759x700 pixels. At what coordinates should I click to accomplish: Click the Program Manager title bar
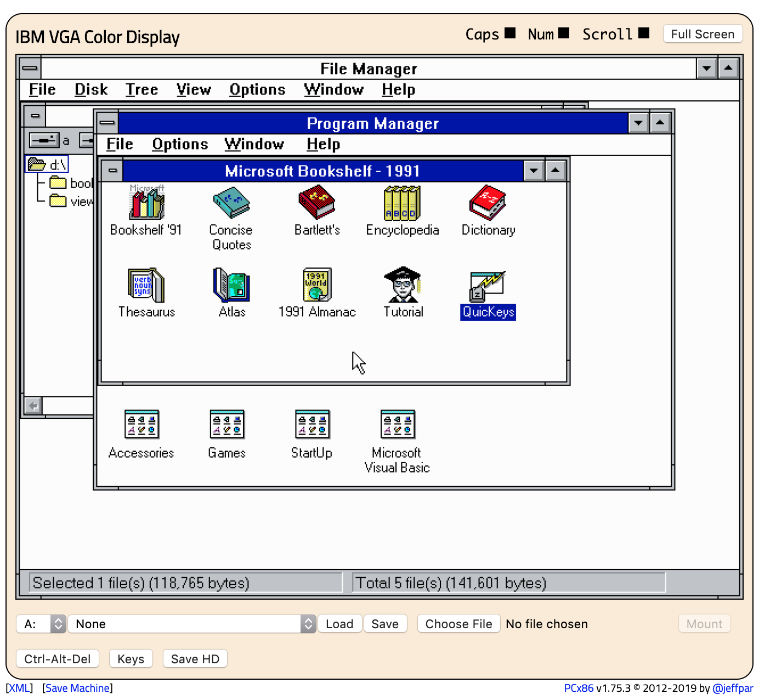pyautogui.click(x=372, y=123)
